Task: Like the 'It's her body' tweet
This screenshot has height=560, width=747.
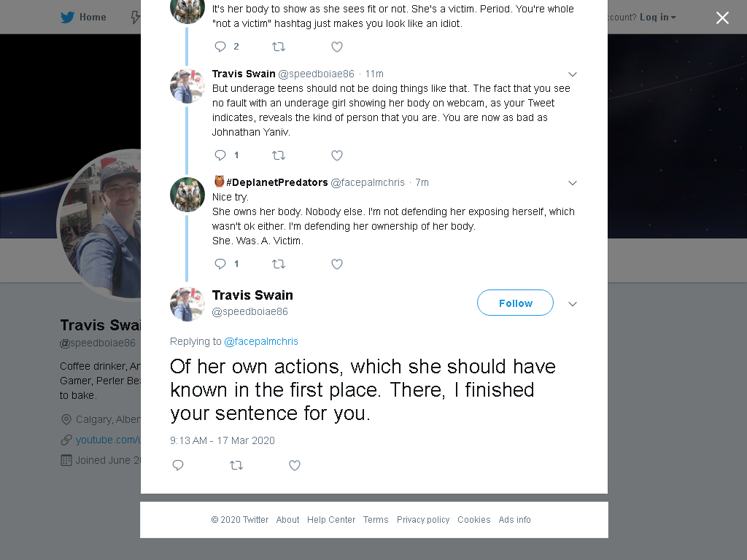Action: coord(337,47)
